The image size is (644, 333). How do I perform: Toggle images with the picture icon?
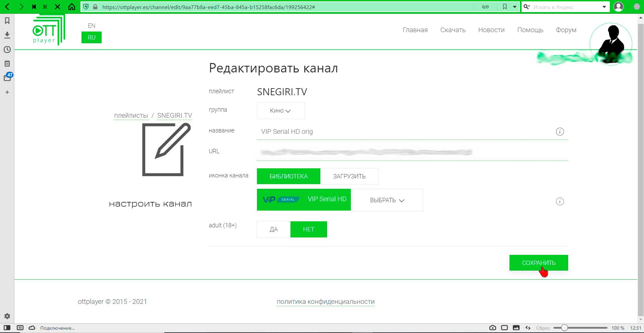[x=516, y=328]
